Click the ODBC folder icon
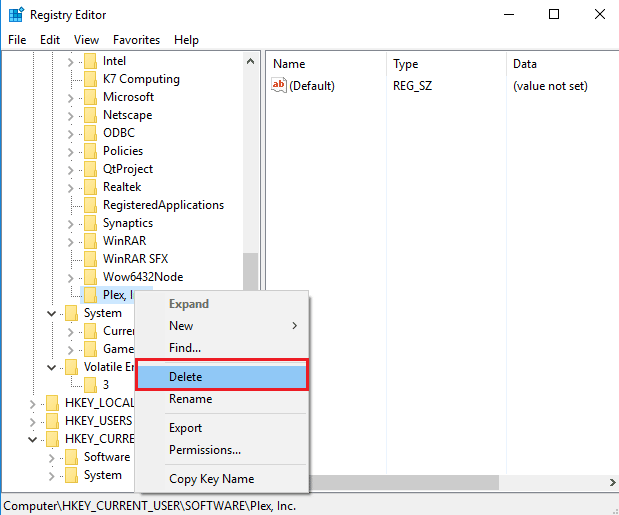Screen dimensions: 619x515 pos(90,133)
